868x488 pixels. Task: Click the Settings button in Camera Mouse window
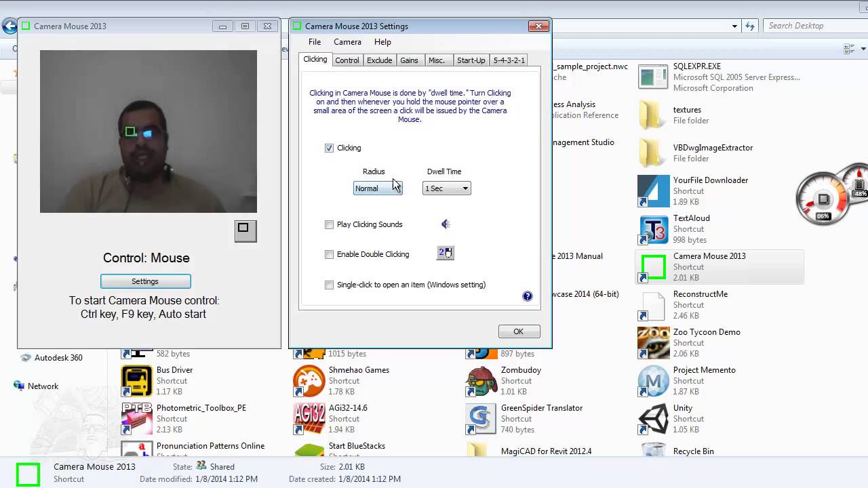[x=145, y=281]
